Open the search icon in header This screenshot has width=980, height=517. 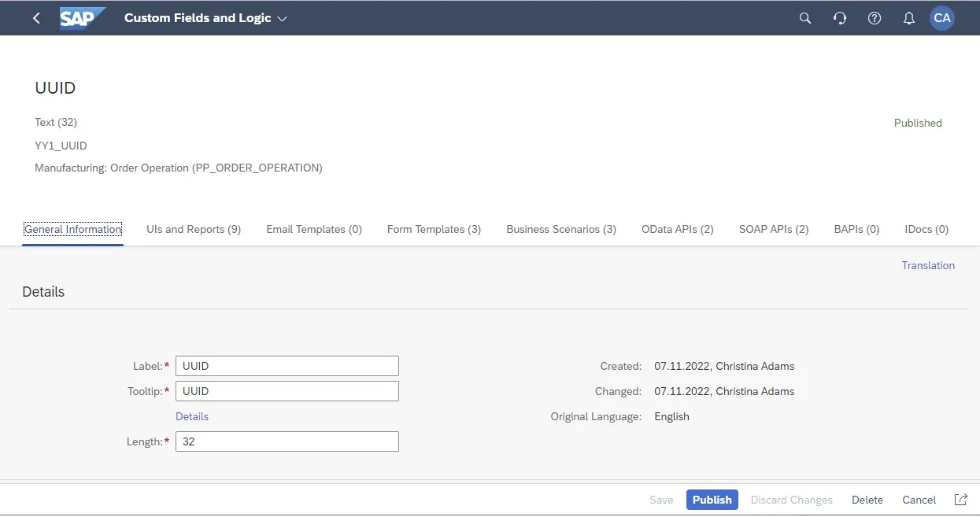804,18
